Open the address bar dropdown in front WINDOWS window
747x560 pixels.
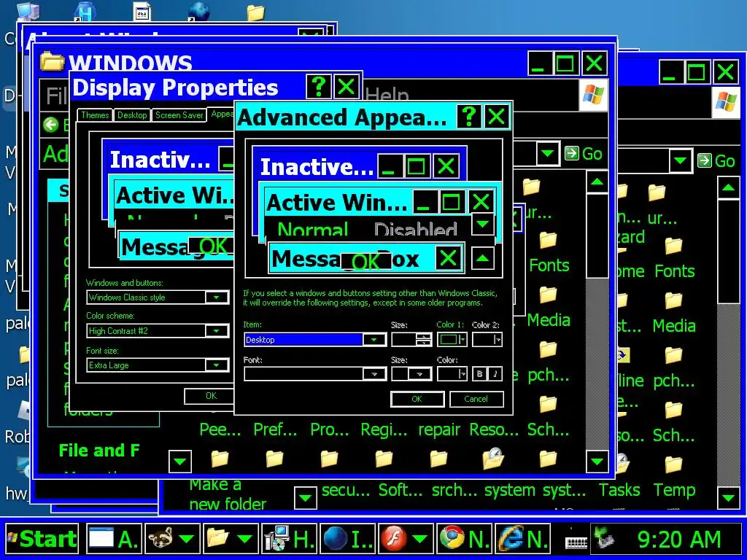(548, 154)
